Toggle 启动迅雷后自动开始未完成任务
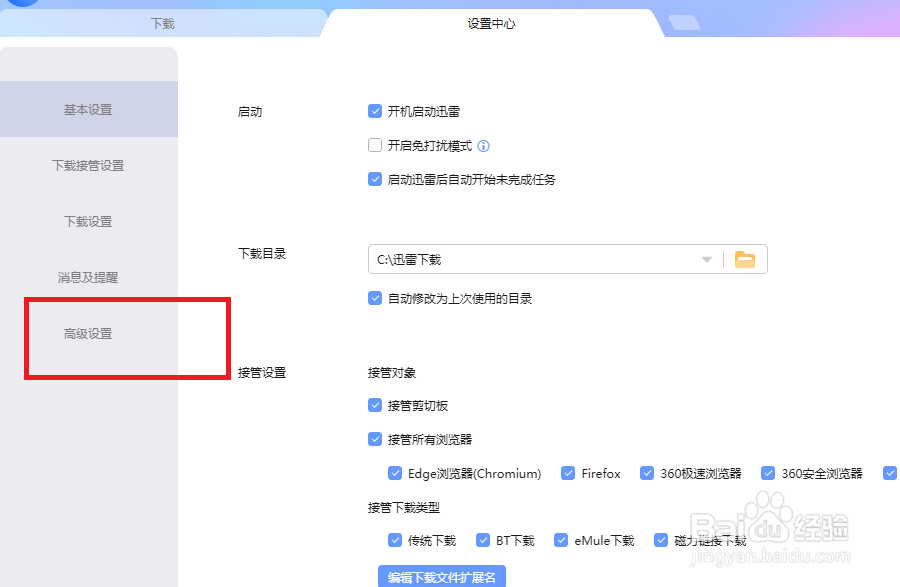This screenshot has height=587, width=900. (375, 179)
